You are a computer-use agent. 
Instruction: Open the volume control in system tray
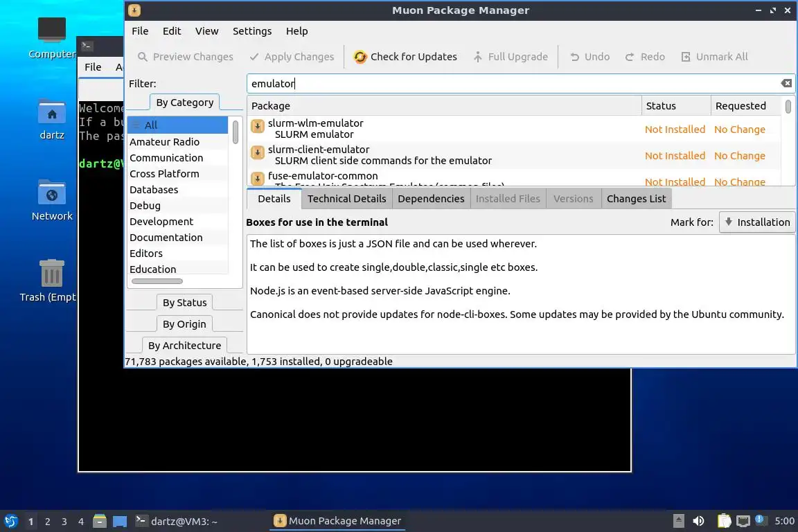click(x=698, y=521)
